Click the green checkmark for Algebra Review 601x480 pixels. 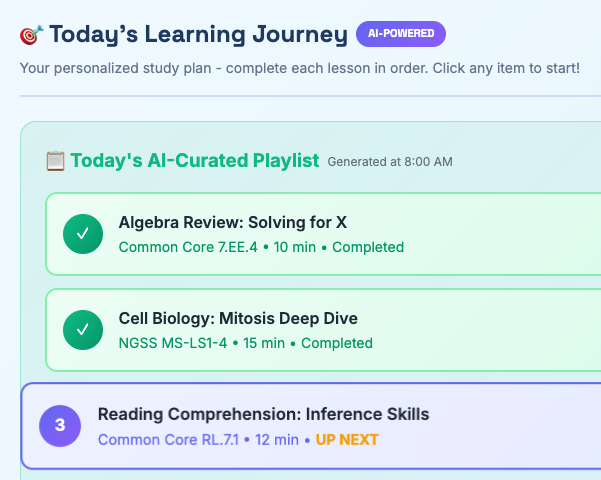83,234
